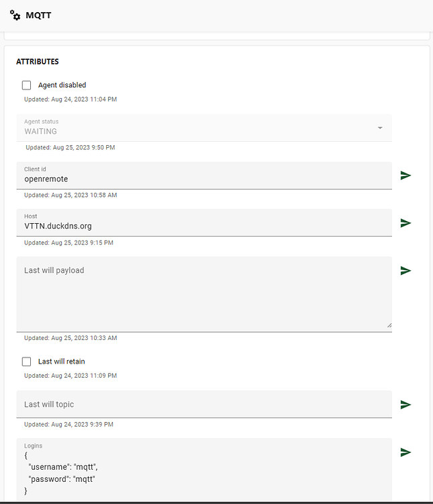Edit the Client id field

tap(201, 179)
